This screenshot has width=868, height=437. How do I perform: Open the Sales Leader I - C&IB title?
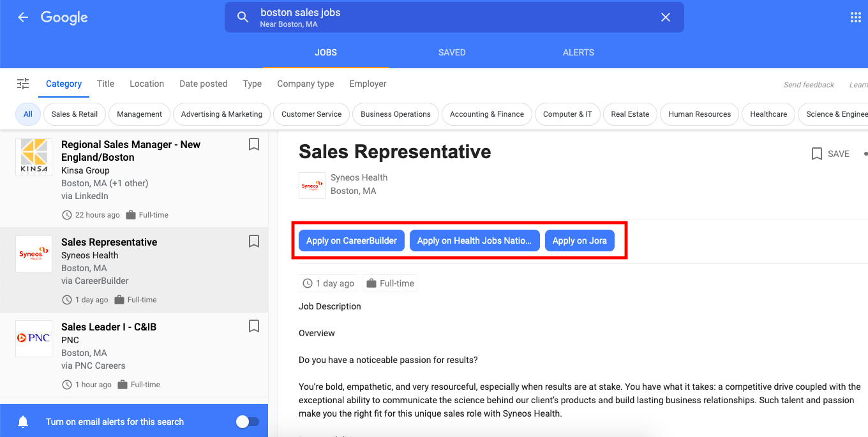coord(108,327)
